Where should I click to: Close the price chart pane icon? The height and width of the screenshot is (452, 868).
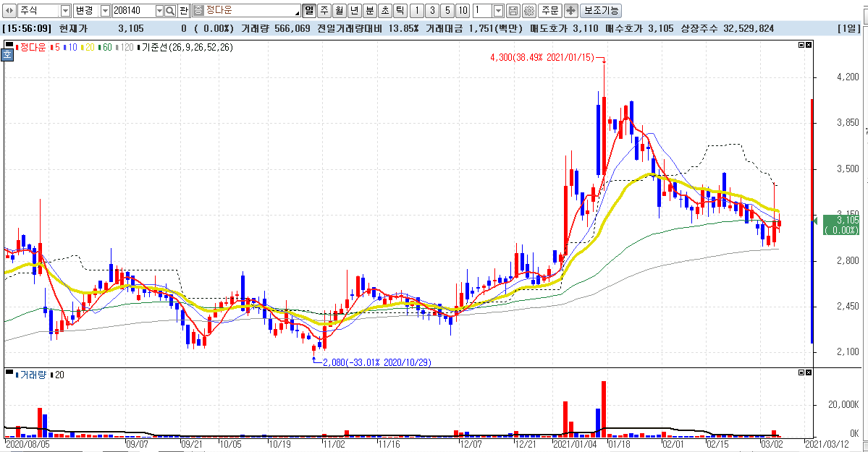point(809,46)
